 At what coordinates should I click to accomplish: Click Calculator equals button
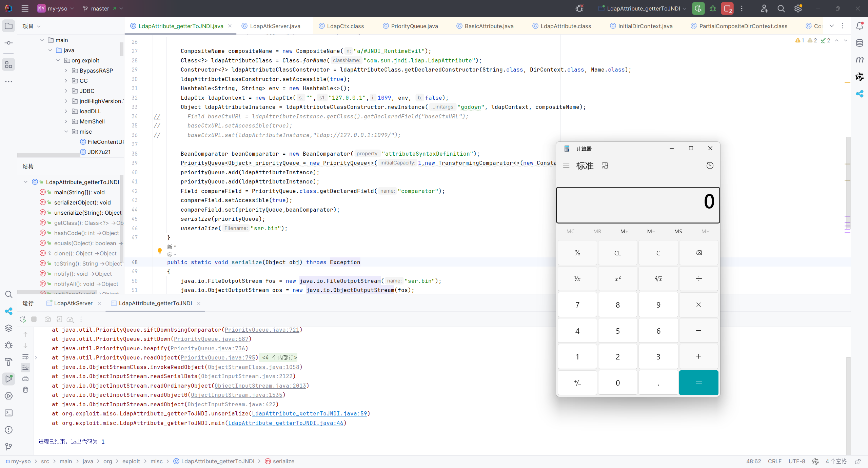pyautogui.click(x=699, y=383)
